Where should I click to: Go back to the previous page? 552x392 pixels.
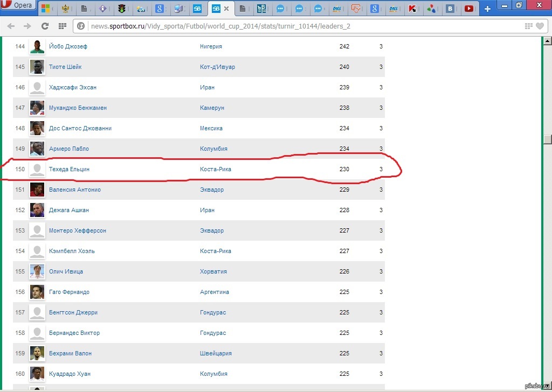click(x=11, y=26)
